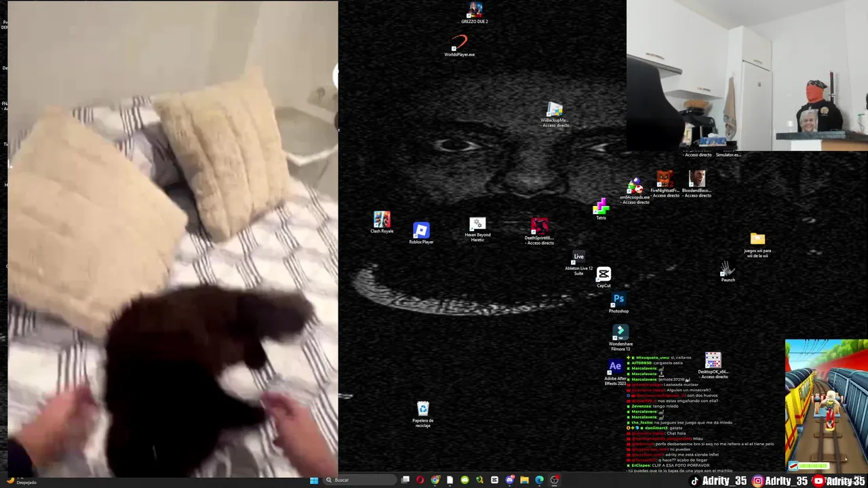Open the Paunch desktop icon
Viewport: 868px width, 488px height.
728,272
